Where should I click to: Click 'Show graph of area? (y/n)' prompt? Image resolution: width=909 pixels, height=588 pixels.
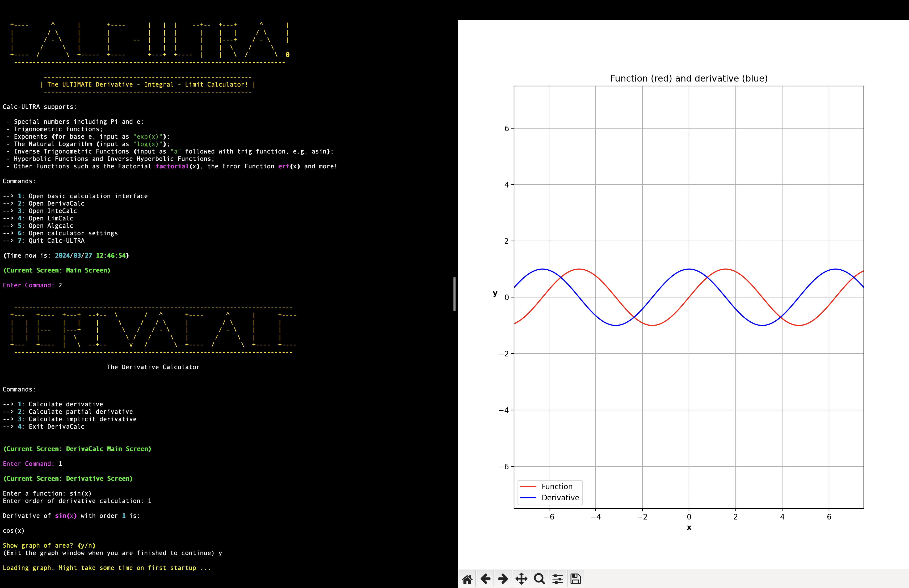coord(49,546)
